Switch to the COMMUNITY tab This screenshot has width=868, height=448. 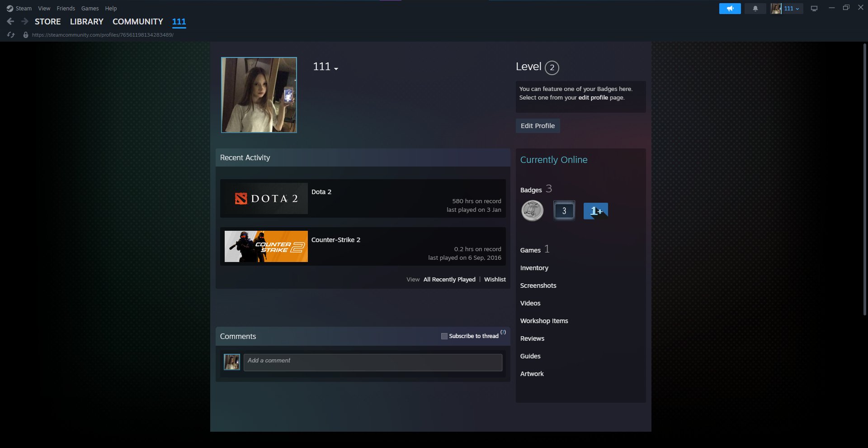tap(138, 22)
